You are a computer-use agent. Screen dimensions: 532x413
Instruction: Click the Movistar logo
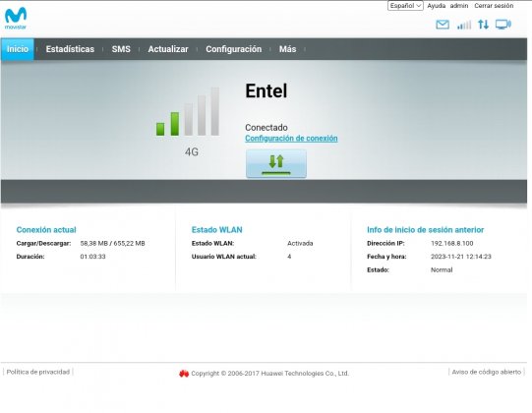(16, 18)
